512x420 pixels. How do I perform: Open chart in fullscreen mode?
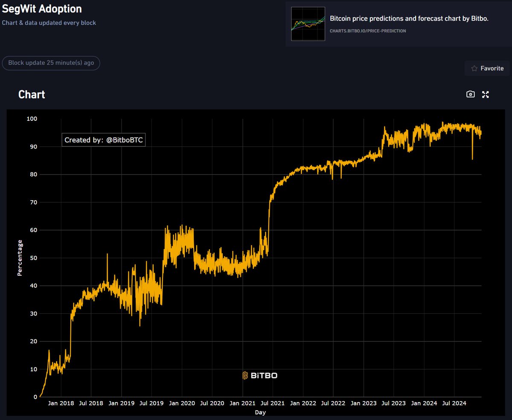click(485, 94)
